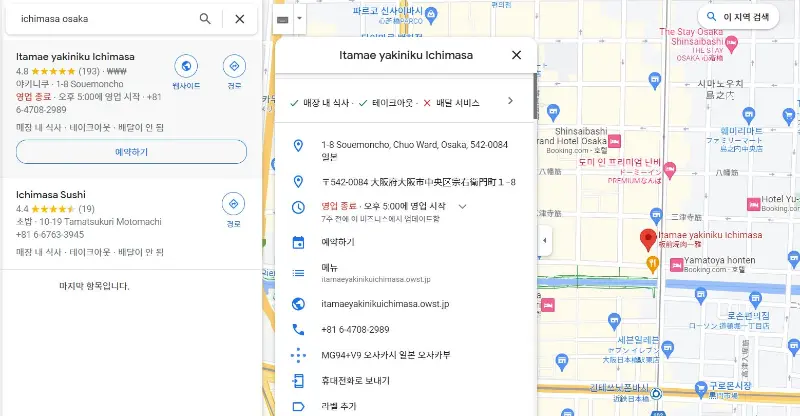This screenshot has height=416, width=800.
Task: Click the 1-8 Souemoncho Chuo Ward address text
Action: [x=414, y=150]
